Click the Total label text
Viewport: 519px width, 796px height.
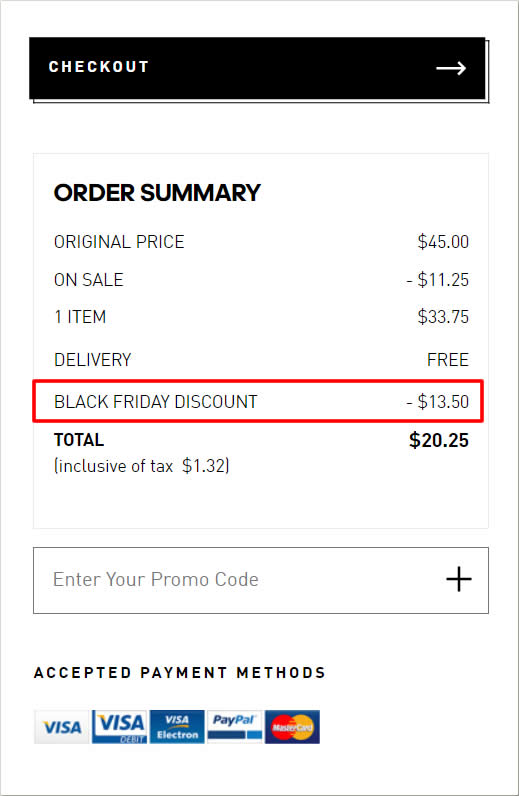click(79, 440)
